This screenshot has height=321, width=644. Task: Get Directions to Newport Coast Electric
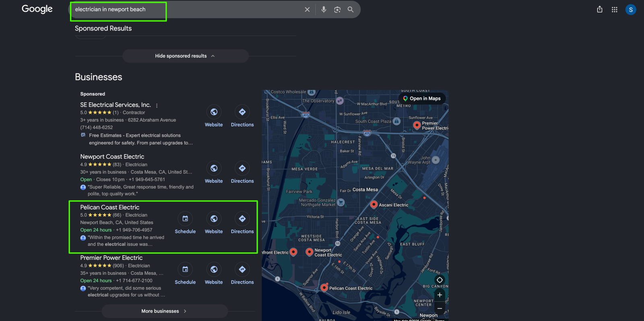(242, 173)
